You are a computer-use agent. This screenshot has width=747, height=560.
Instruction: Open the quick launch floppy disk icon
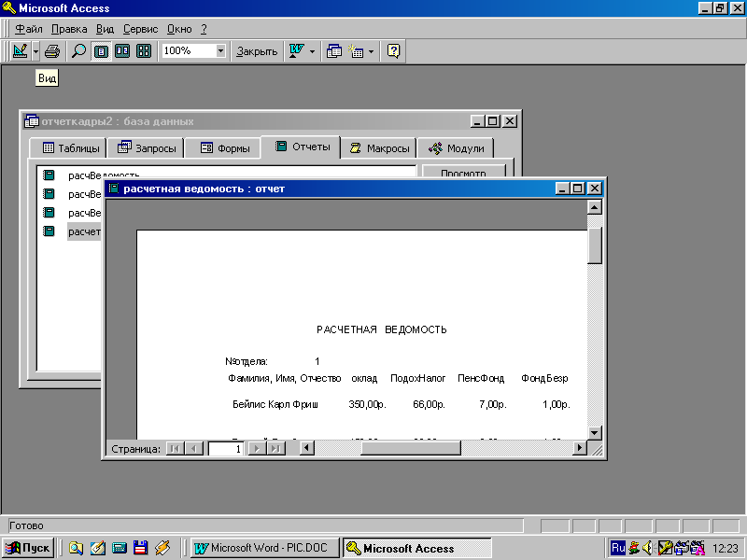(x=140, y=548)
